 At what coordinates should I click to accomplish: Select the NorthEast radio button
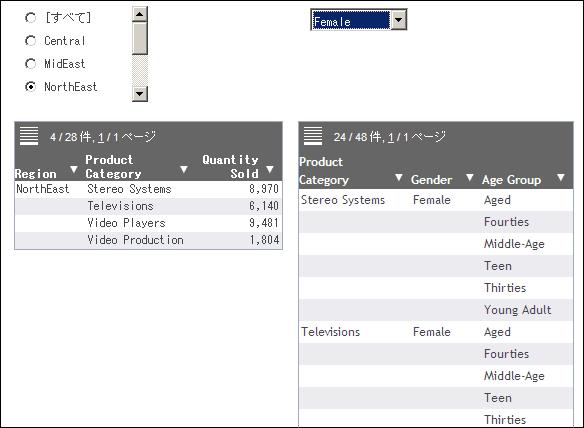[31, 87]
